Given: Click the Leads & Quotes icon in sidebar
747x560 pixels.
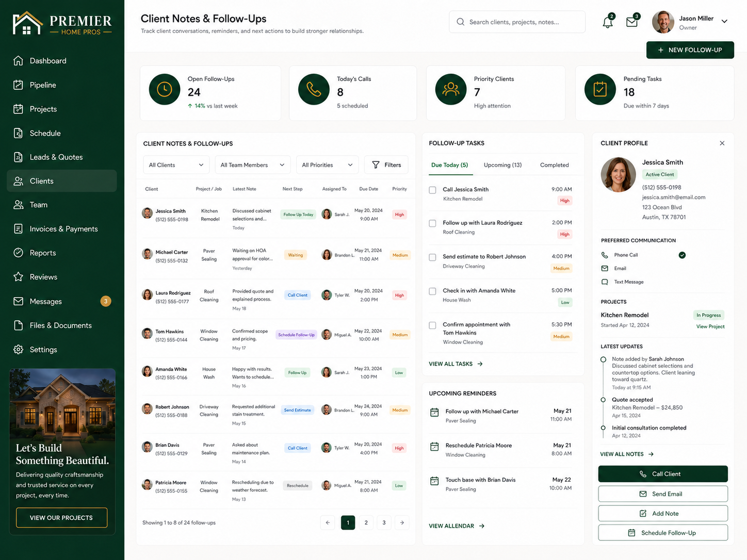Looking at the screenshot, I should click(19, 157).
